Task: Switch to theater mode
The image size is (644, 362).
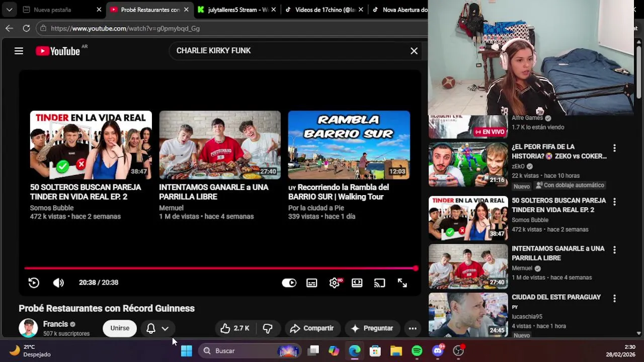Action: point(357,283)
